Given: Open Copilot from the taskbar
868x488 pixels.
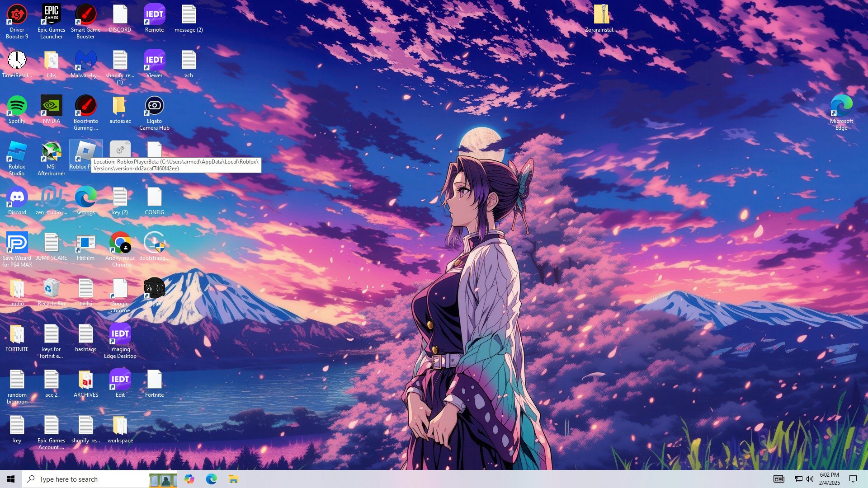Looking at the screenshot, I should tap(189, 479).
